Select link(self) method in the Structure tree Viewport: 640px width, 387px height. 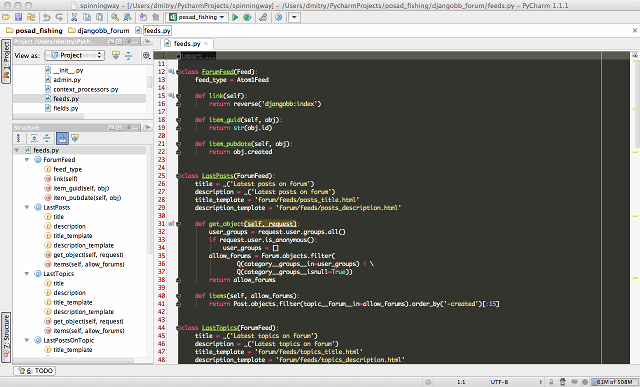(x=60, y=179)
